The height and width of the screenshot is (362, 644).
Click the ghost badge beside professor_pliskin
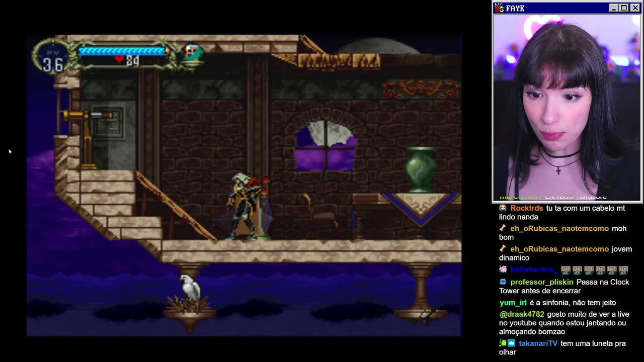coord(503,282)
